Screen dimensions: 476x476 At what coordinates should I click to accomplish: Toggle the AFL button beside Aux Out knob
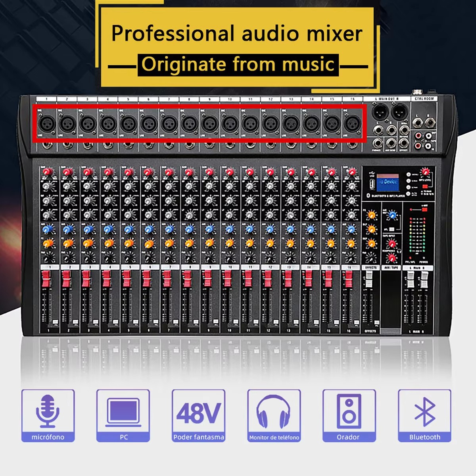(392, 229)
